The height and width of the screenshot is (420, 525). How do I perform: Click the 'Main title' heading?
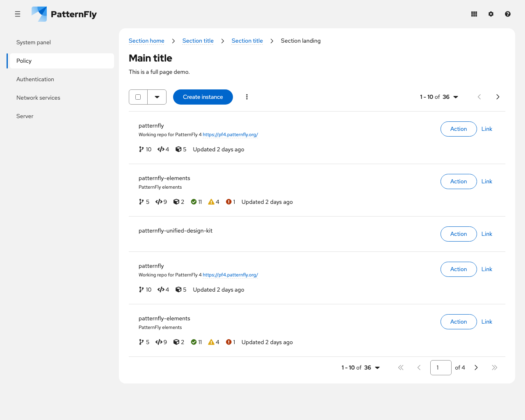tap(151, 58)
